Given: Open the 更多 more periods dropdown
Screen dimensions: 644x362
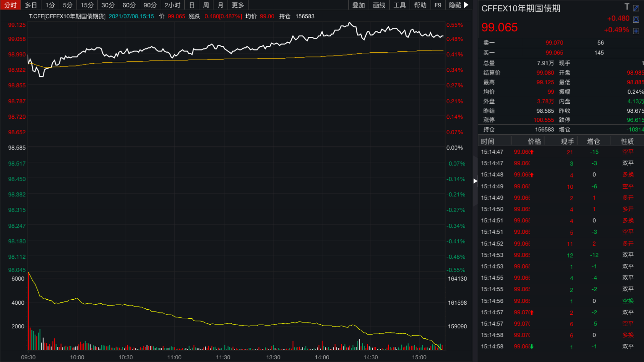Looking at the screenshot, I should click(x=238, y=5).
